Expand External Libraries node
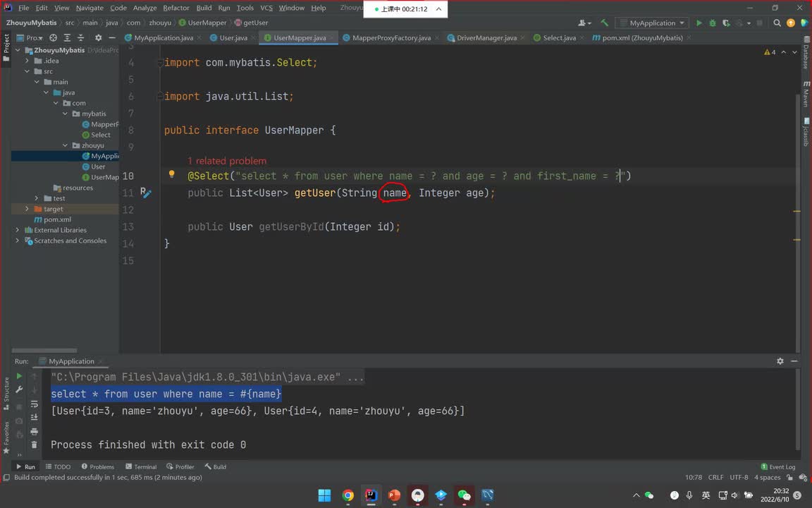This screenshot has height=508, width=812. click(x=18, y=230)
